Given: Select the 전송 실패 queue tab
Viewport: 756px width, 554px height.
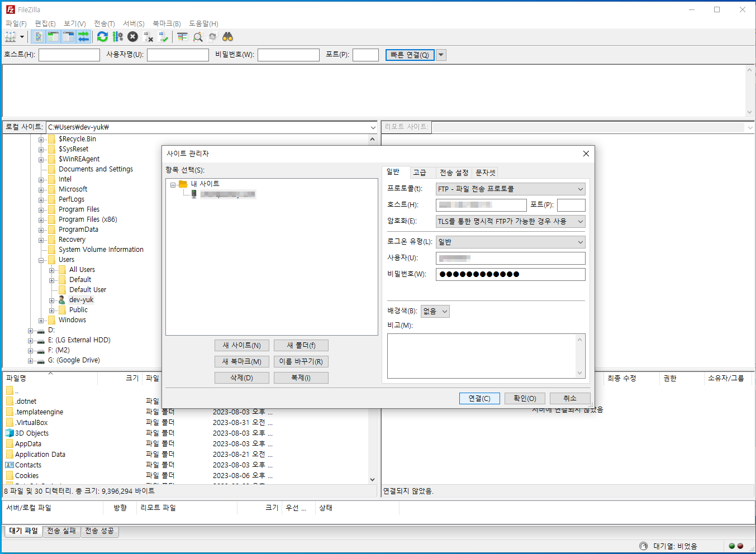Looking at the screenshot, I should point(61,531).
